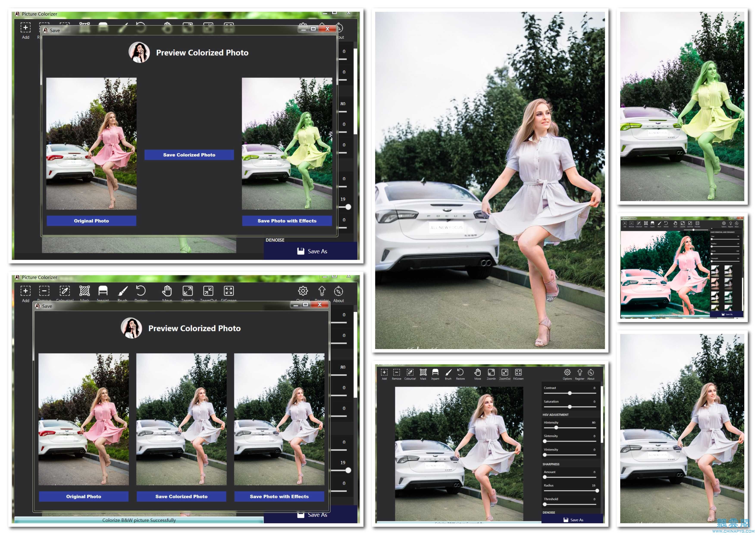Click FitScreen icon in gray-dress editor window
The width and height of the screenshot is (756, 535).
[x=518, y=372]
